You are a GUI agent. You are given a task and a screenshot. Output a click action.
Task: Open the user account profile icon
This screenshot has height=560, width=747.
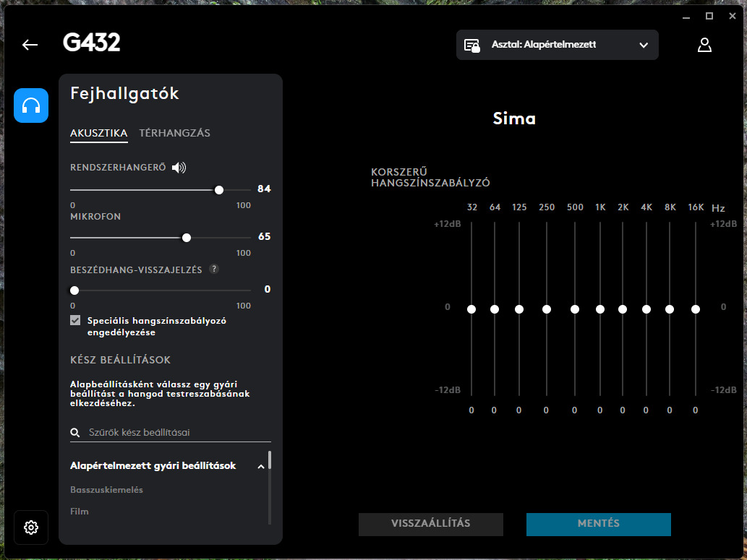(704, 45)
